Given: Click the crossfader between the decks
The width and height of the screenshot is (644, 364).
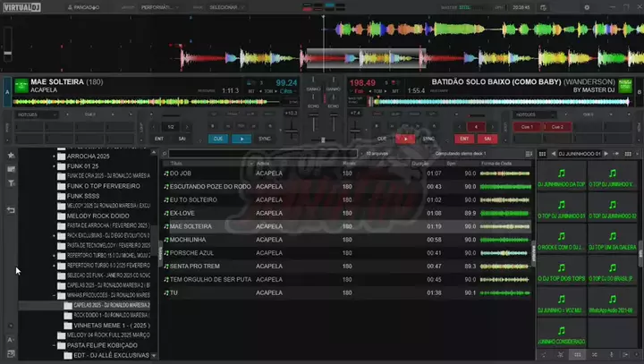Looking at the screenshot, I should (x=323, y=140).
